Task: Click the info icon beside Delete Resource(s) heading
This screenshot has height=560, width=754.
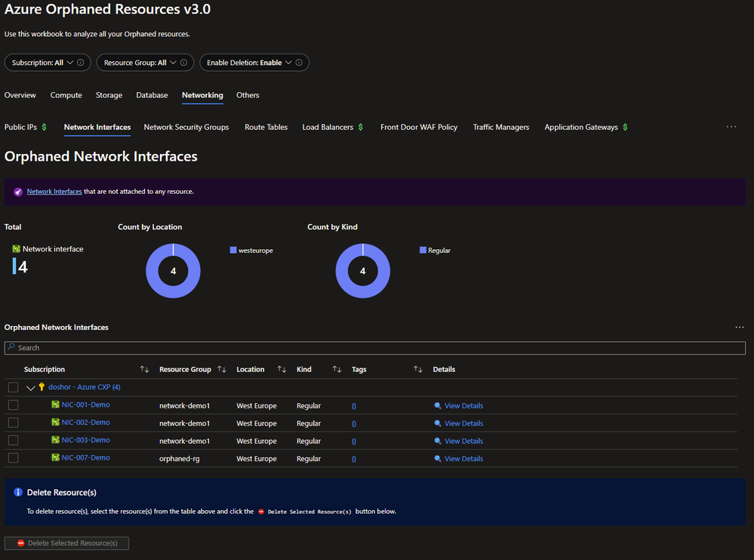Action: point(18,492)
